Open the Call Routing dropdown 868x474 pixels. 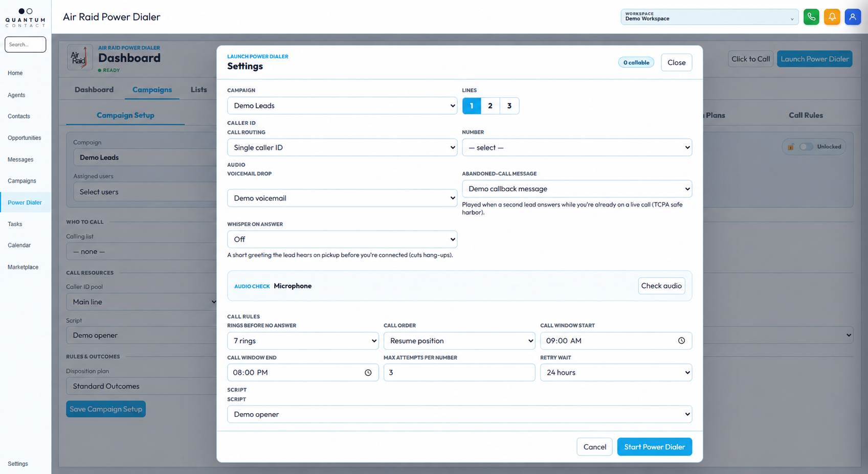click(x=342, y=147)
